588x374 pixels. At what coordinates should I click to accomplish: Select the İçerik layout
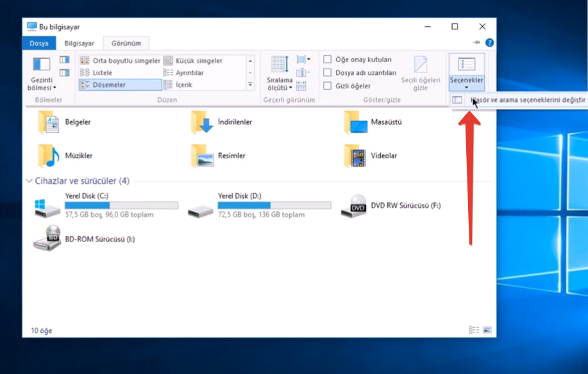click(x=178, y=85)
